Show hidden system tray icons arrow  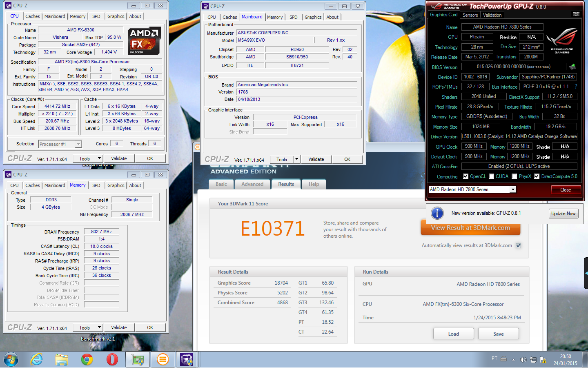pyautogui.click(x=513, y=360)
